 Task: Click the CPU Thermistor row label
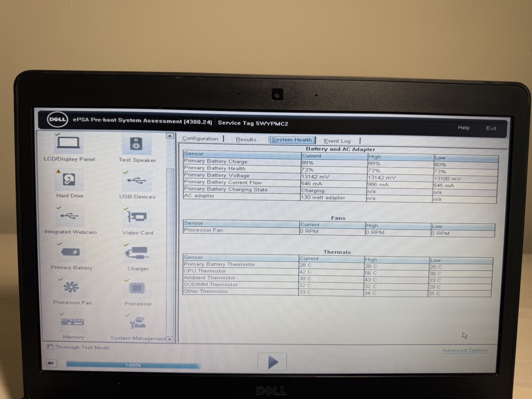[x=205, y=271]
